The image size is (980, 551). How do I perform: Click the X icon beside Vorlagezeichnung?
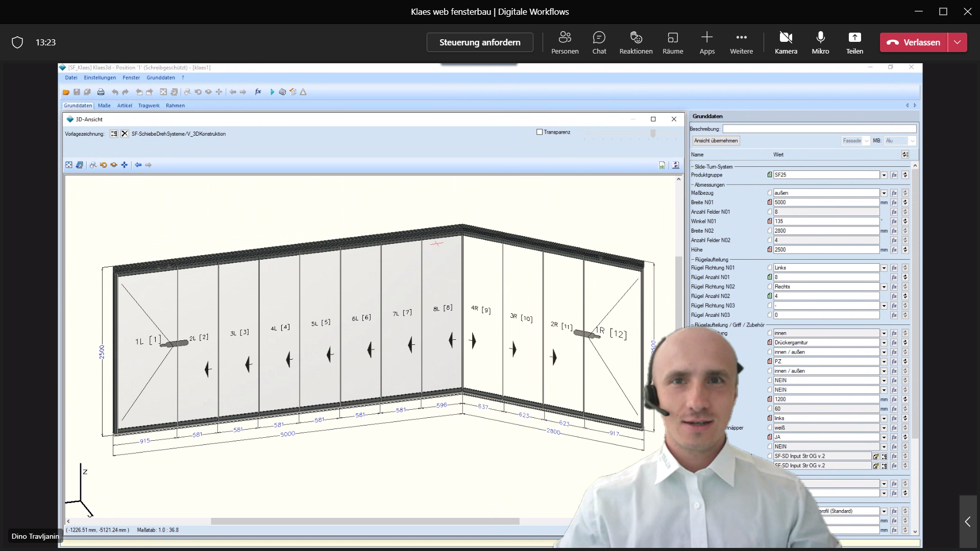125,134
